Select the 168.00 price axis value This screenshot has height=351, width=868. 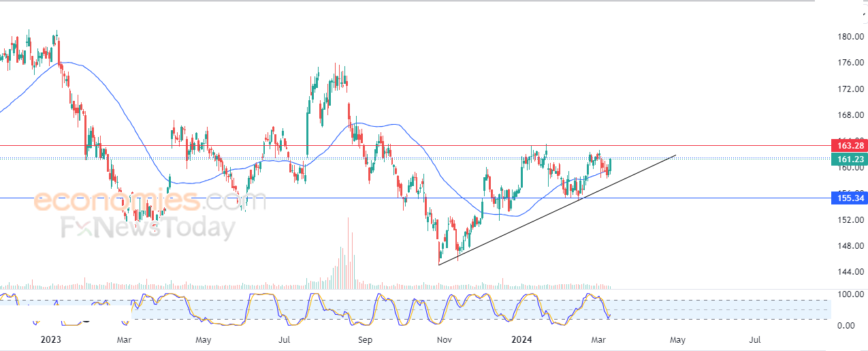tap(852, 115)
